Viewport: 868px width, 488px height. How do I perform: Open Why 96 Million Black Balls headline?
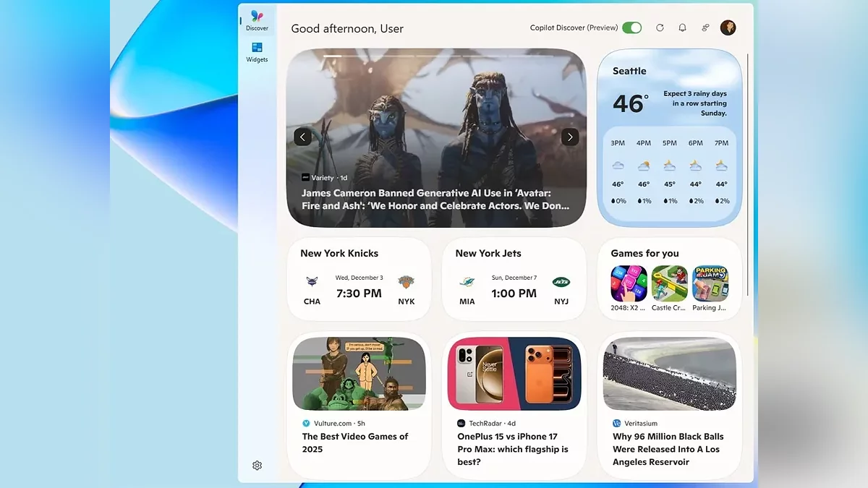668,449
